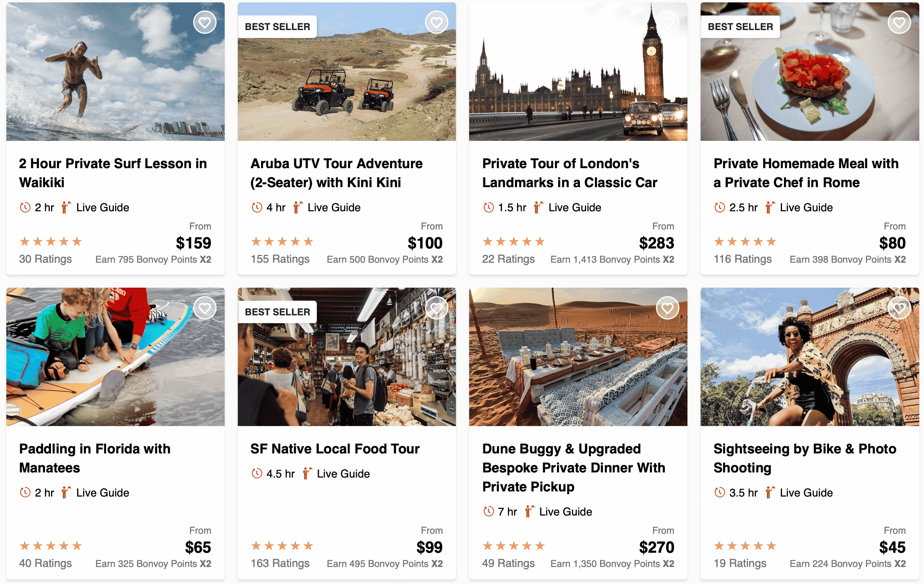This screenshot has height=584, width=924.
Task: Save the Rome private chef meal to favorites
Action: pyautogui.click(x=899, y=23)
